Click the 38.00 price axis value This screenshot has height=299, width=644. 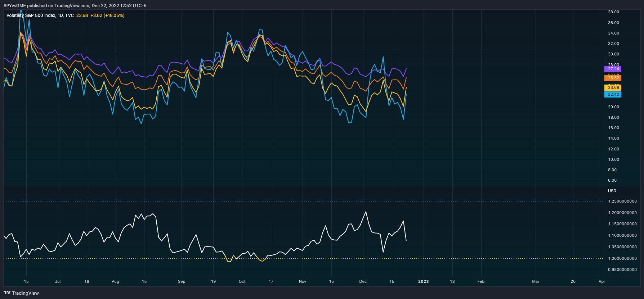coord(613,12)
